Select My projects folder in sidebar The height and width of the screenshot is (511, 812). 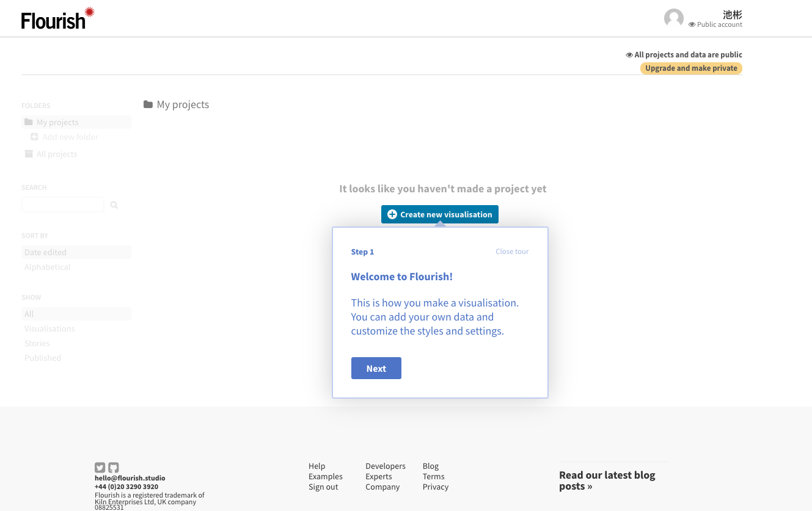pyautogui.click(x=76, y=122)
